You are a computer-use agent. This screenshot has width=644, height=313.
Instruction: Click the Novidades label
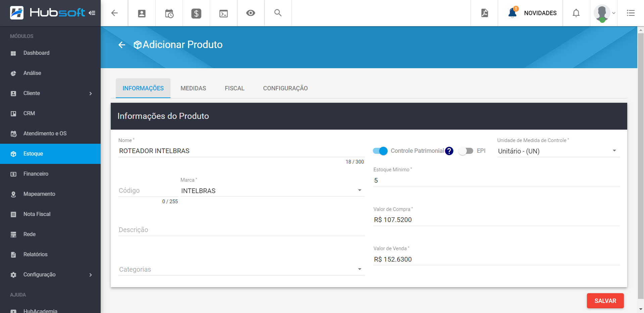(540, 13)
